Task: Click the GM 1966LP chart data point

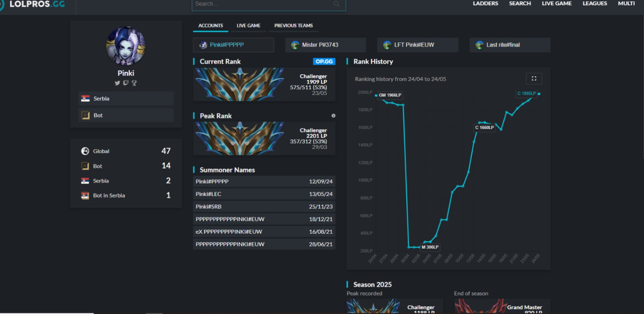Action: coord(376,96)
